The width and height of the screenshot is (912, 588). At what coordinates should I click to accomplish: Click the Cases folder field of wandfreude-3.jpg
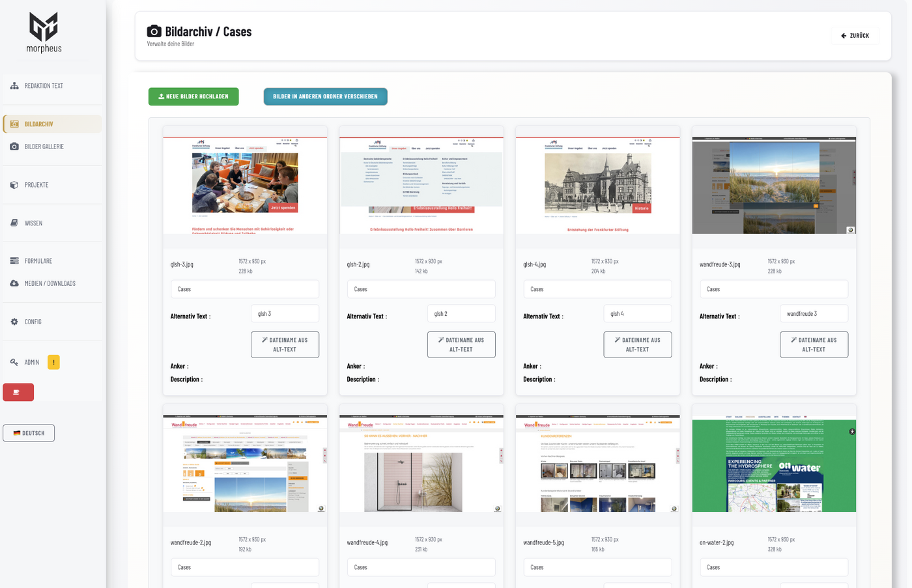click(x=774, y=289)
